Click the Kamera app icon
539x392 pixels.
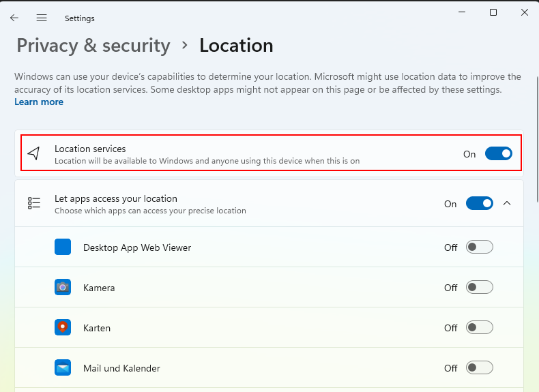point(63,288)
